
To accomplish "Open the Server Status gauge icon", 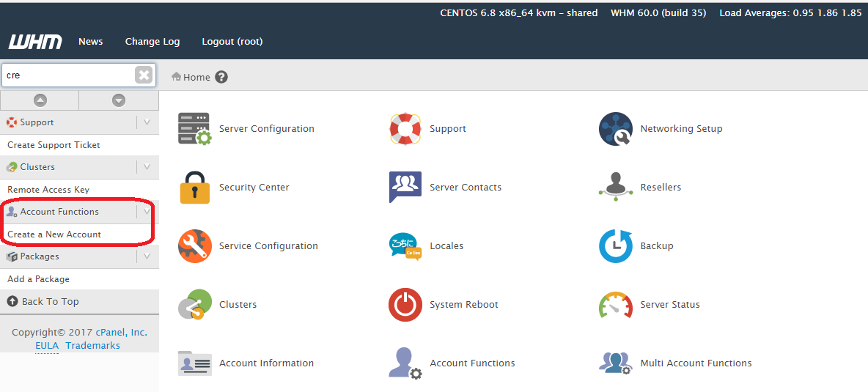I will (x=616, y=305).
